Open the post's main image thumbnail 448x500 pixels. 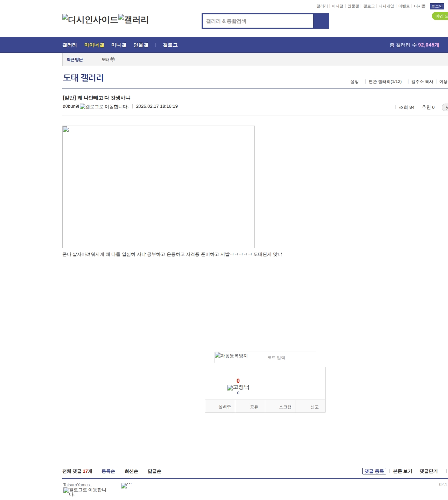[x=158, y=186]
